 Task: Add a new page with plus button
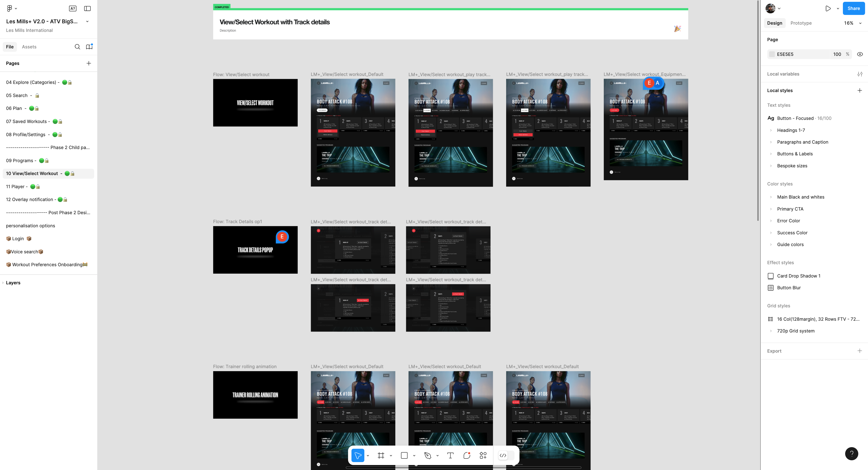[89, 63]
